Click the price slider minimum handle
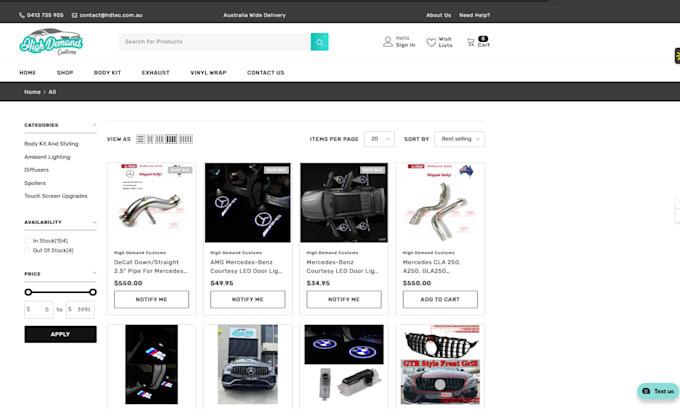 [28, 292]
